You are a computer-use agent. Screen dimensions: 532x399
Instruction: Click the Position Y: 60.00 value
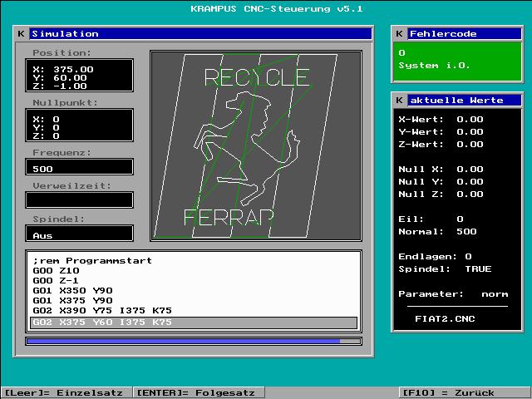tap(60, 77)
